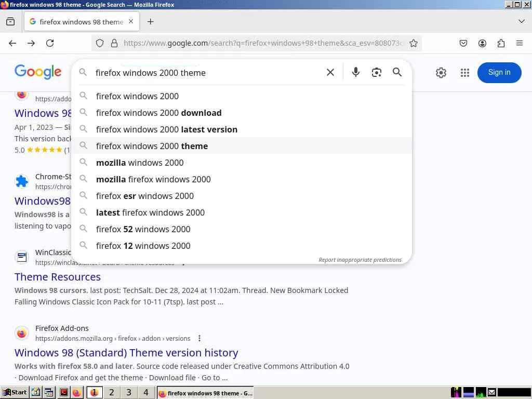This screenshot has width=532, height=399.
Task: Select suggestion firefox 12 windows 2000
Action: click(x=242, y=246)
